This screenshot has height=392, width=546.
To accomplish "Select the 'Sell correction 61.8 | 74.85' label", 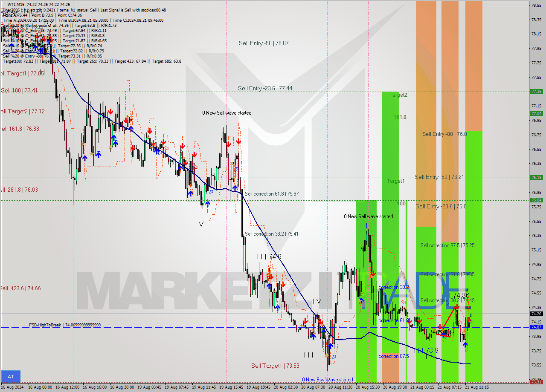I will pyautogui.click(x=447, y=274).
